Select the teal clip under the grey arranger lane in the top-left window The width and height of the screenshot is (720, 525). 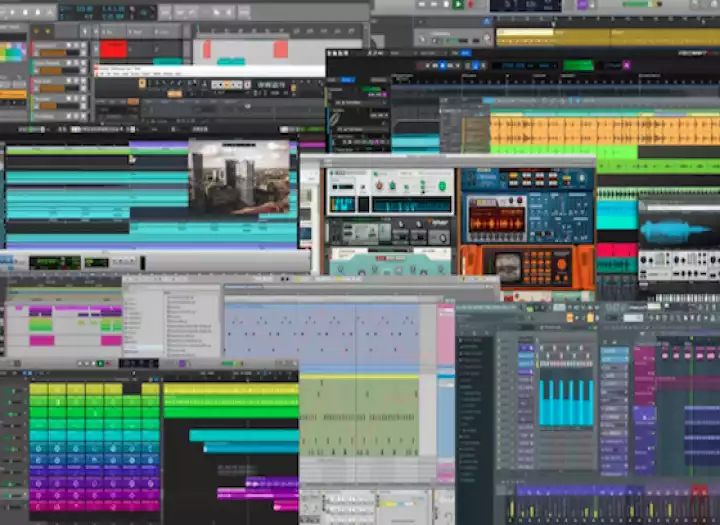click(x=231, y=62)
